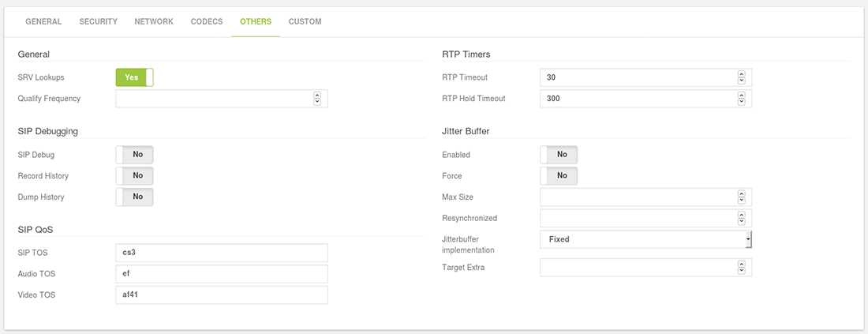Decrement the RTP Hold Timeout value
The height and width of the screenshot is (334, 868).
tap(742, 102)
